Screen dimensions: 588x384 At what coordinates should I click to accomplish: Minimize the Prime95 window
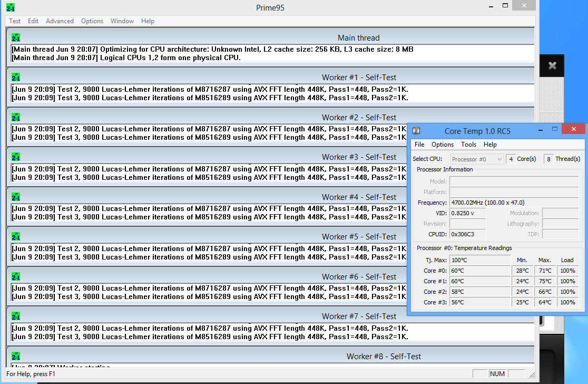(491, 6)
